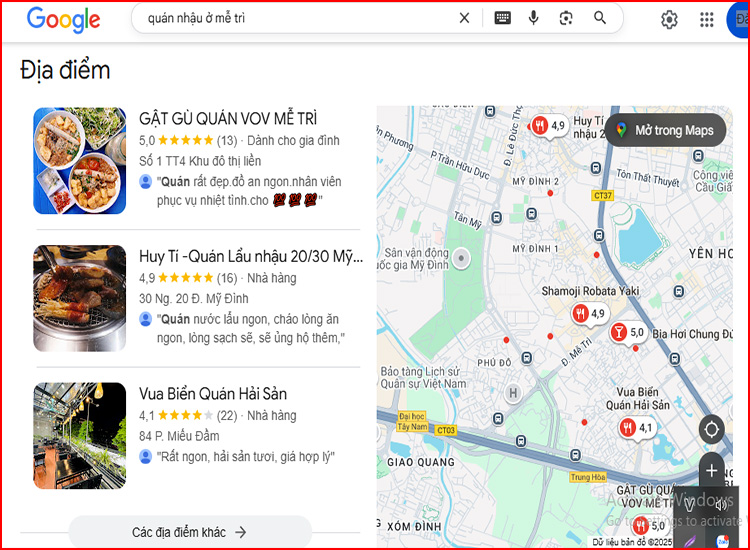This screenshot has height=550, width=750.
Task: Click the CT03 road badge on map
Action: click(x=446, y=430)
